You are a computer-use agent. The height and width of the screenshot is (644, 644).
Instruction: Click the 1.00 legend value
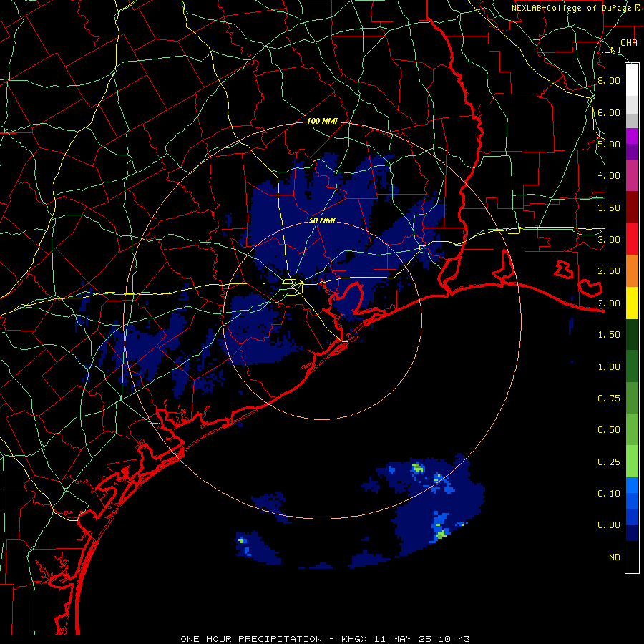coord(609,367)
